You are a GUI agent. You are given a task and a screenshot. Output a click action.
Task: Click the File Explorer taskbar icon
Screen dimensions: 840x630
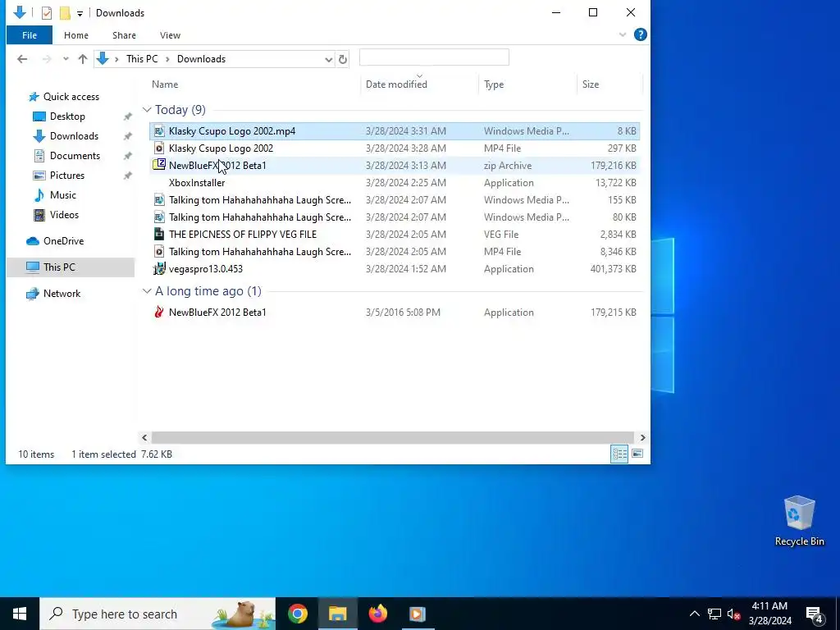click(x=337, y=614)
